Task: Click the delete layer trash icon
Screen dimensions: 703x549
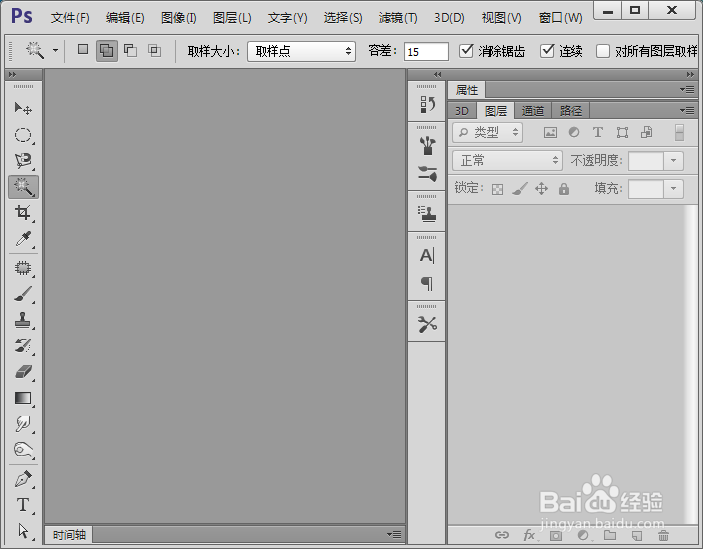Action: (664, 535)
